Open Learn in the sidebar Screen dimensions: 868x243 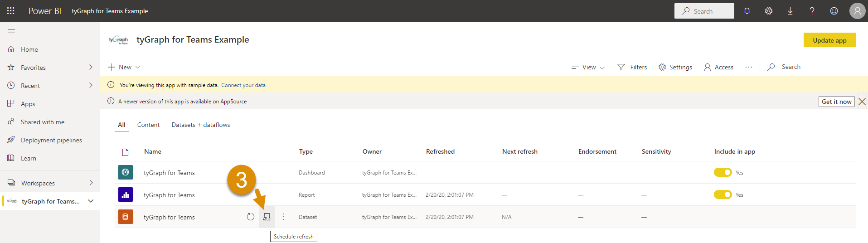[x=29, y=158]
